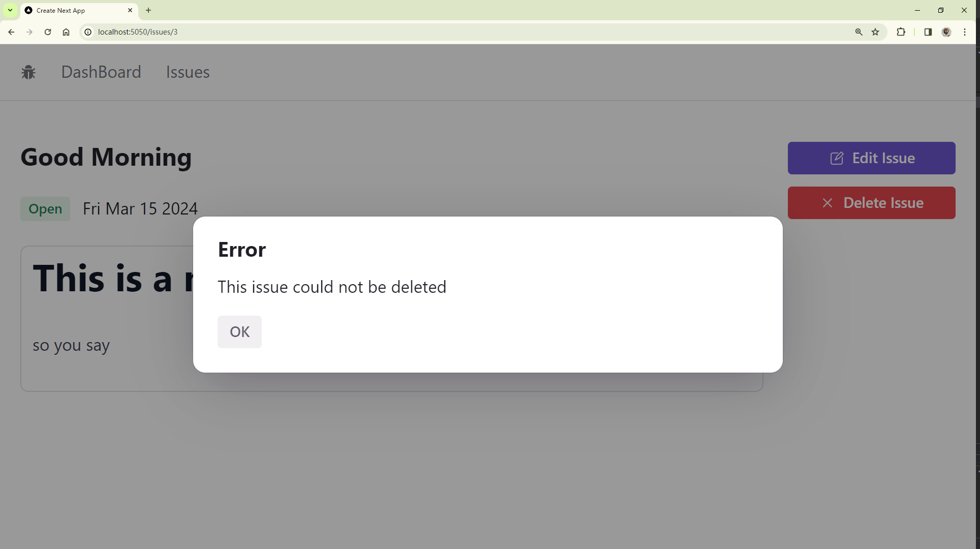Click the Open status badge

[x=44, y=208]
